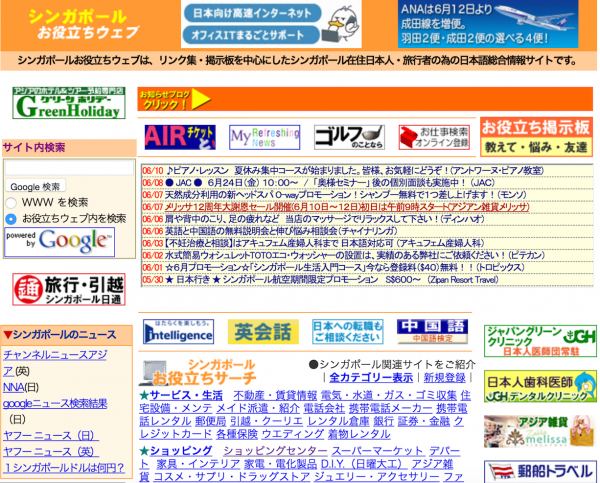Image resolution: width=600 pixels, height=483 pixels.
Task: Click the 英会話 yellow banner
Action: click(x=263, y=331)
